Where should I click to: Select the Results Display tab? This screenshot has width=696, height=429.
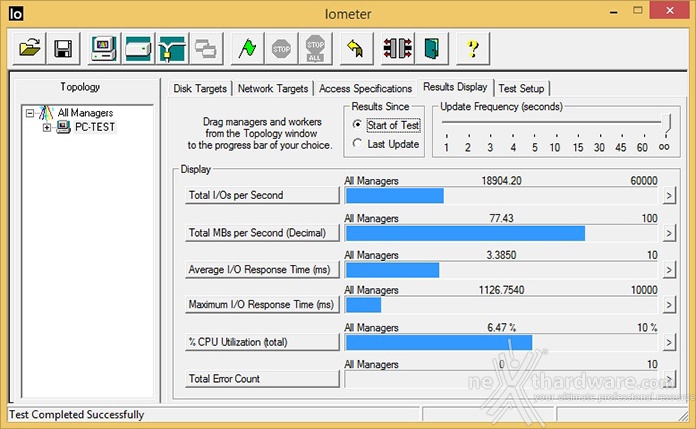click(455, 87)
